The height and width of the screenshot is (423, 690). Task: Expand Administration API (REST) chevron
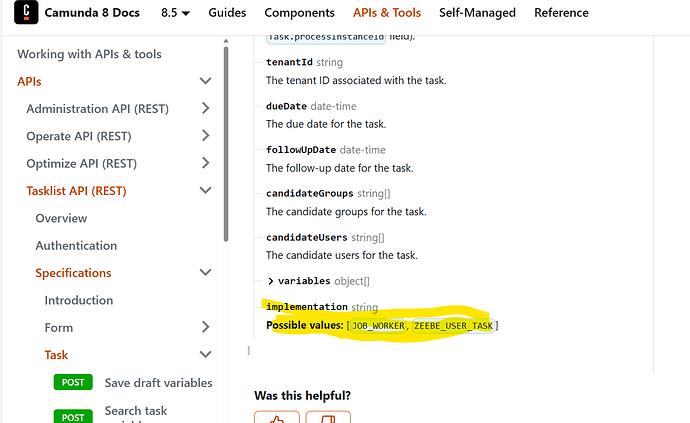click(x=206, y=108)
